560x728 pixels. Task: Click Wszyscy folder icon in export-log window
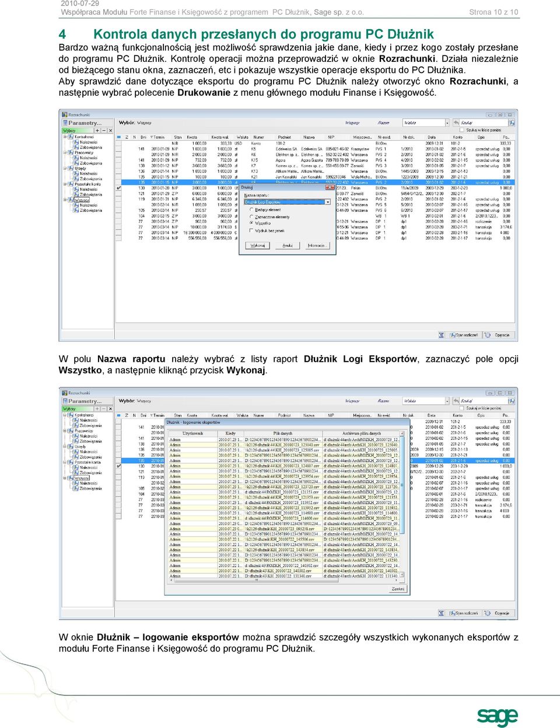click(71, 478)
